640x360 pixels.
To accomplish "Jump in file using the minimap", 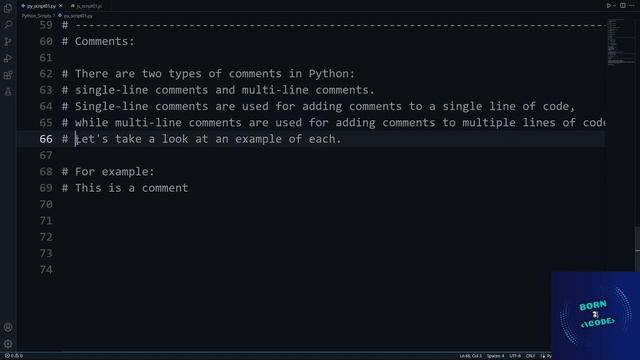I will pyautogui.click(x=620, y=41).
